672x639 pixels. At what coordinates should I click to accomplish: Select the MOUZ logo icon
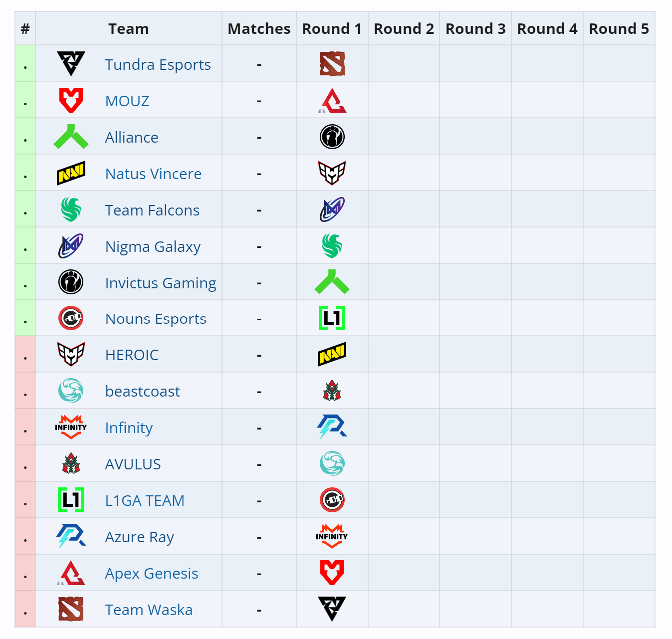tap(70, 100)
